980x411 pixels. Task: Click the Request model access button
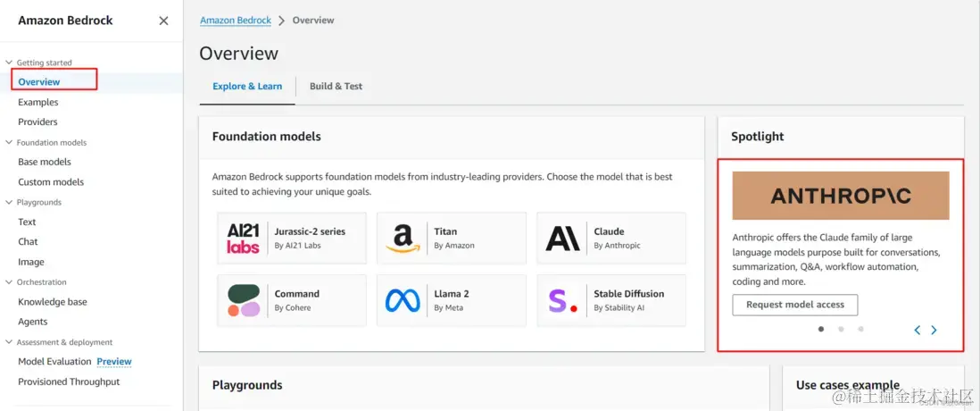794,305
